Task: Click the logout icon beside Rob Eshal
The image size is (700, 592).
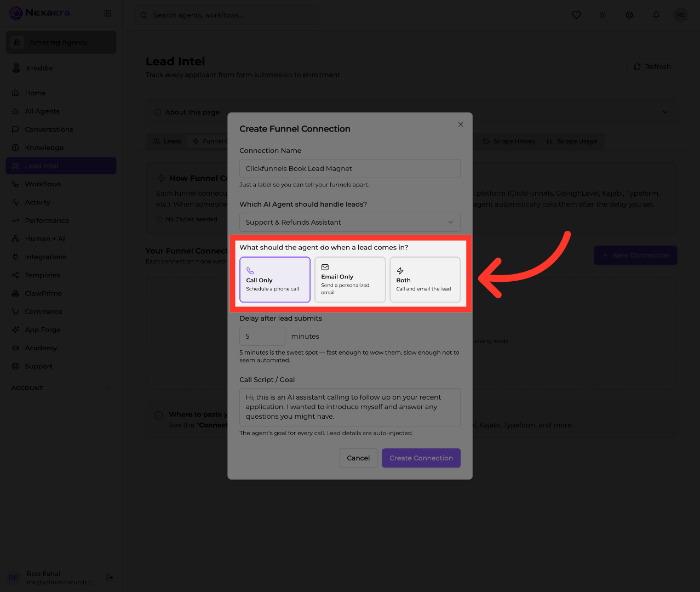Action: coord(110,577)
